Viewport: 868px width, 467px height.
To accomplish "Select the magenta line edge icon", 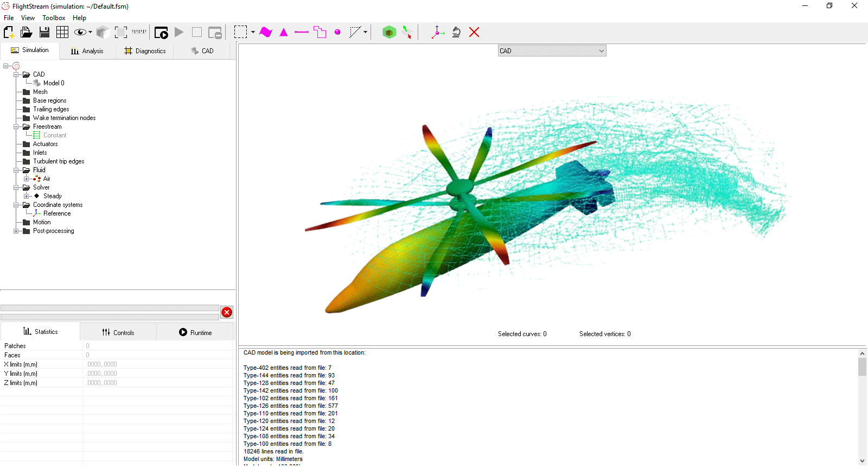I will pyautogui.click(x=302, y=33).
